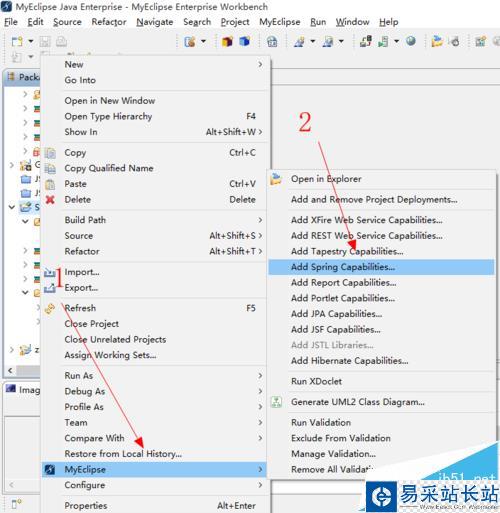Click the Print toolbar icon

[61, 41]
